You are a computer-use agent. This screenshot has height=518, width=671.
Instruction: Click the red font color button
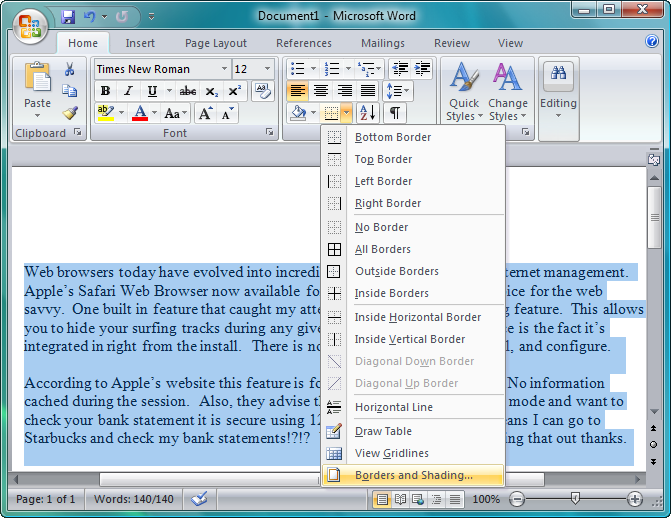(x=140, y=113)
